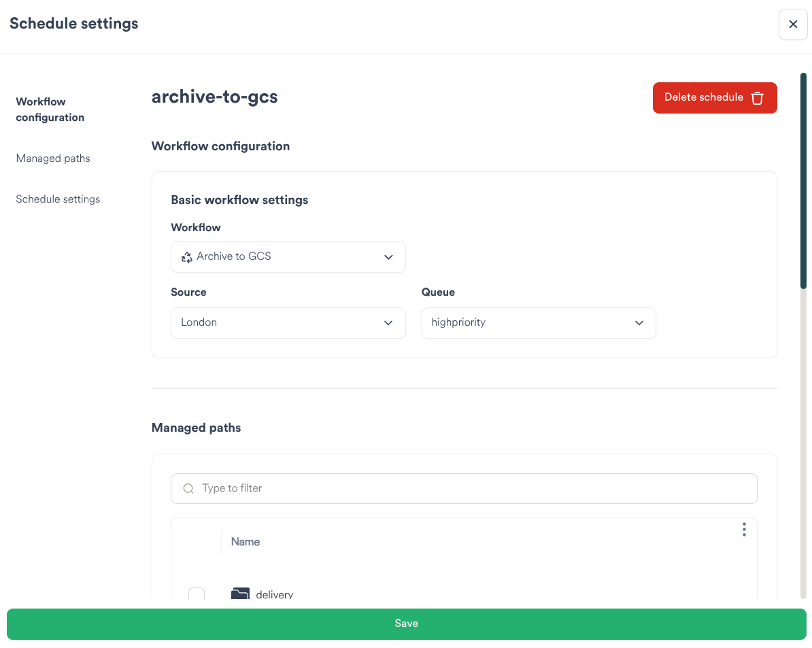Delete the archive-to-gcs schedule
Image resolution: width=812 pixels, height=648 pixels.
[x=715, y=98]
